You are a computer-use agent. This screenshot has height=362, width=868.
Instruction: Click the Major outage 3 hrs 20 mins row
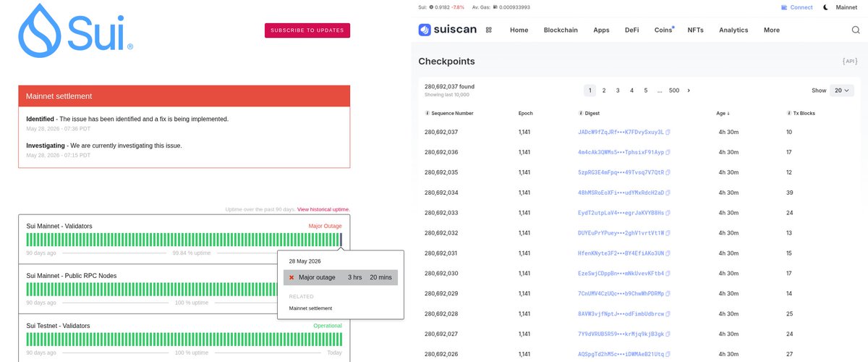pyautogui.click(x=341, y=277)
